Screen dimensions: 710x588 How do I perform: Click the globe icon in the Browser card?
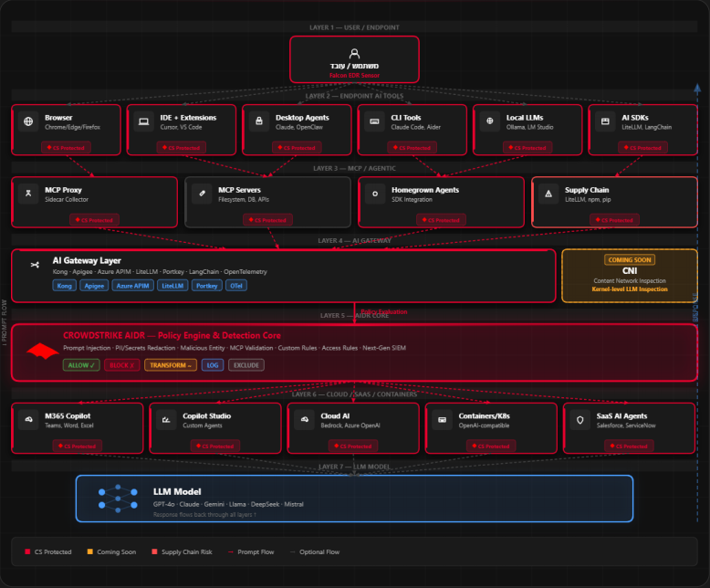28,121
